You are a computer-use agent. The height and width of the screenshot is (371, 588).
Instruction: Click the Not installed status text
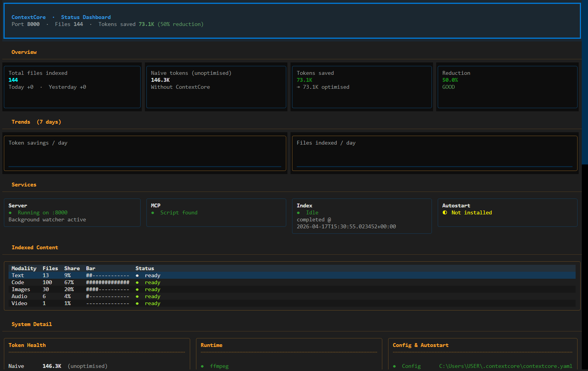[x=472, y=212]
